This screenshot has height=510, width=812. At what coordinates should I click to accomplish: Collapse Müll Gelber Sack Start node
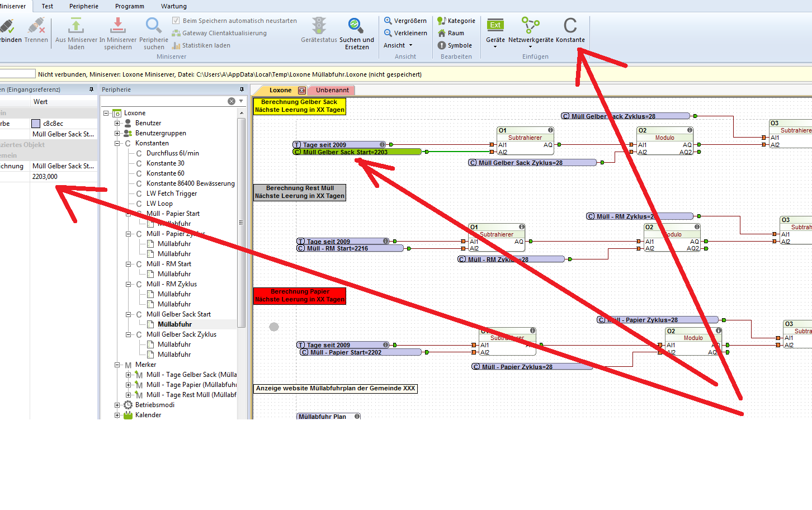point(129,314)
